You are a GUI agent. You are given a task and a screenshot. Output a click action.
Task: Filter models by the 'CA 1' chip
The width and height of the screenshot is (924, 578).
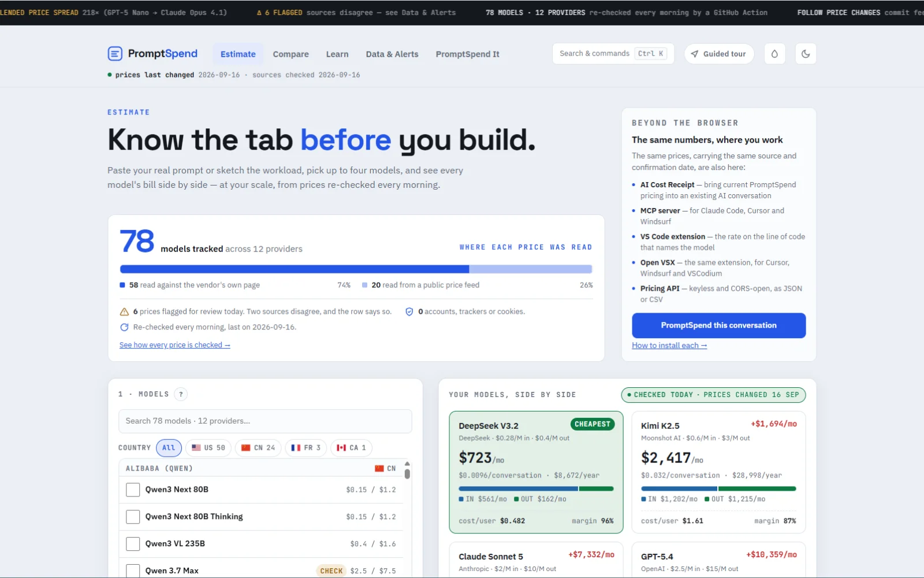[x=351, y=448]
